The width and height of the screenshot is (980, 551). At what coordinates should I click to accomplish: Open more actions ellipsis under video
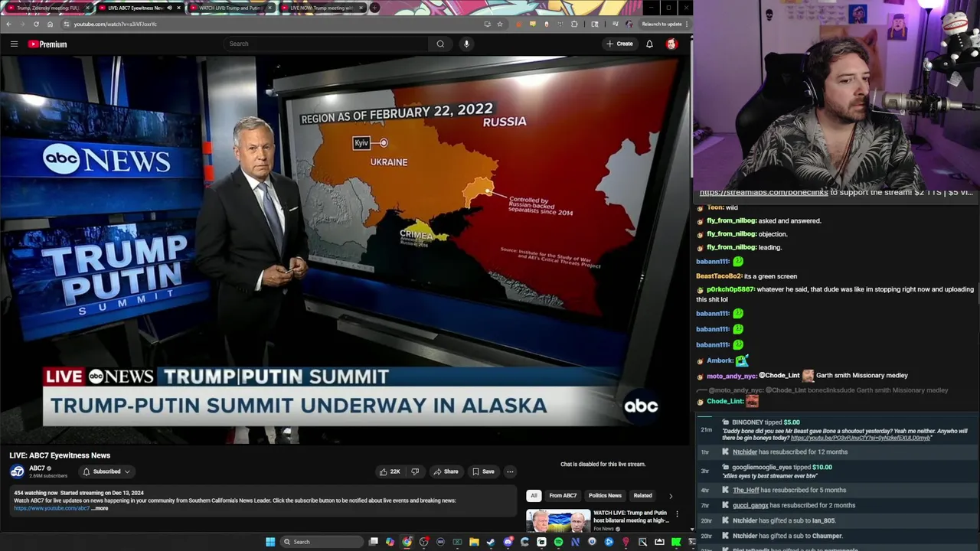(x=510, y=471)
